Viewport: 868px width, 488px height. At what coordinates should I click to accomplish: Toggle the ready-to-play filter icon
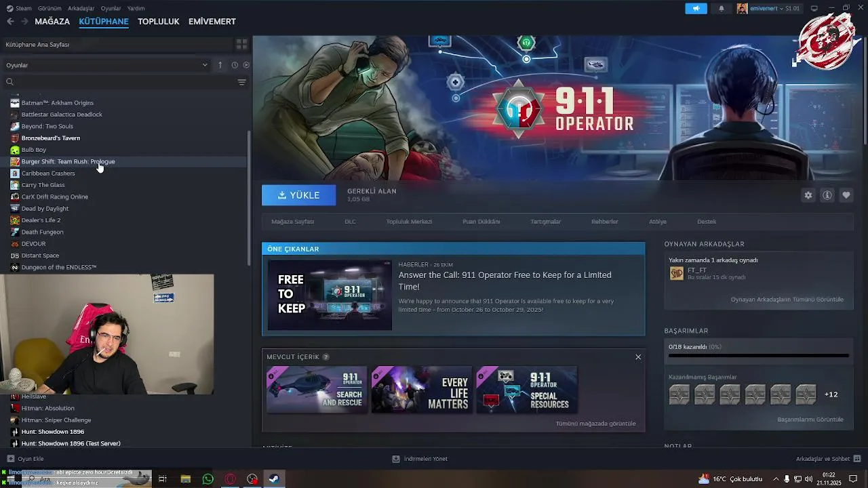pos(246,65)
